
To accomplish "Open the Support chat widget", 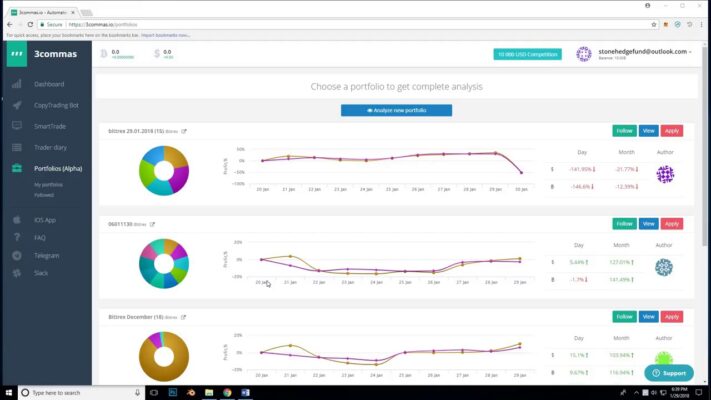I will tap(669, 373).
